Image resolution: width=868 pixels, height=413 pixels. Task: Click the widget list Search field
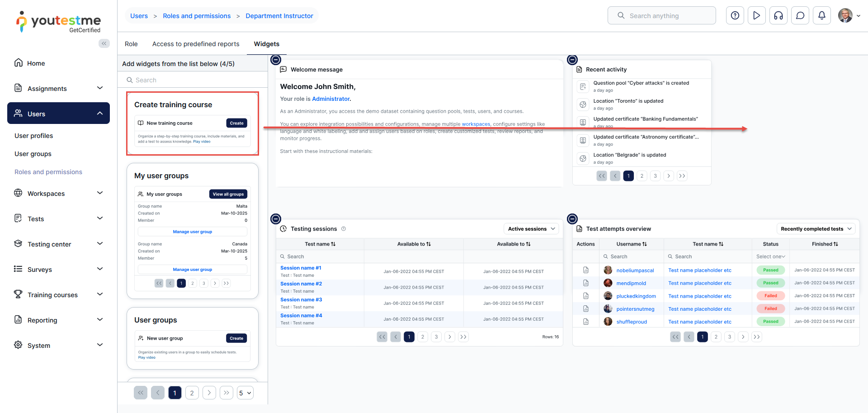(x=194, y=80)
